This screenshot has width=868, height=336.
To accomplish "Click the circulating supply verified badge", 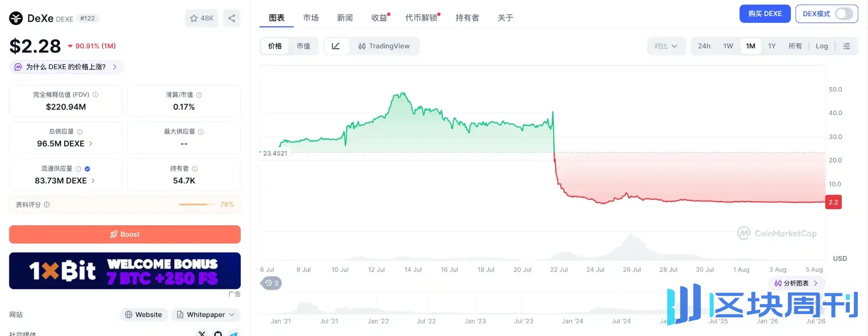I will [87, 169].
